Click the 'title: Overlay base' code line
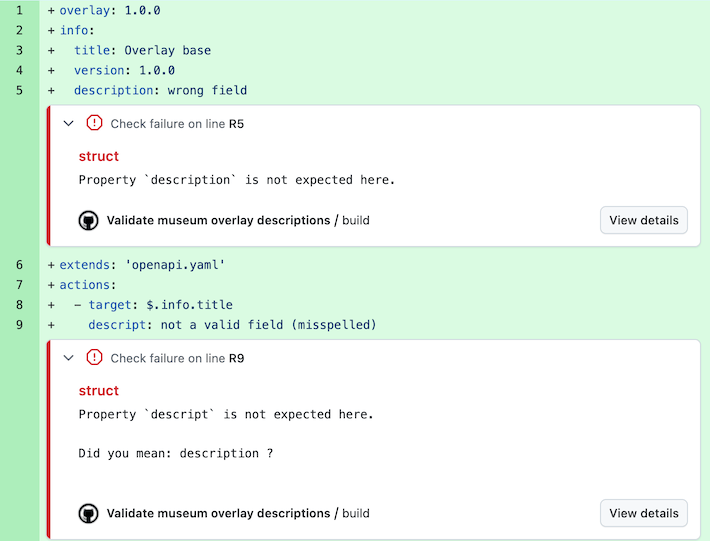 click(x=142, y=50)
